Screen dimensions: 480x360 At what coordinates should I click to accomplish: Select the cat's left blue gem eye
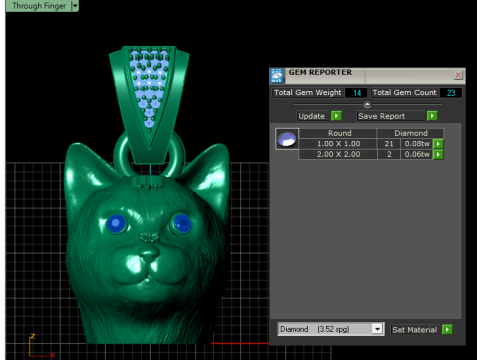coord(116,223)
